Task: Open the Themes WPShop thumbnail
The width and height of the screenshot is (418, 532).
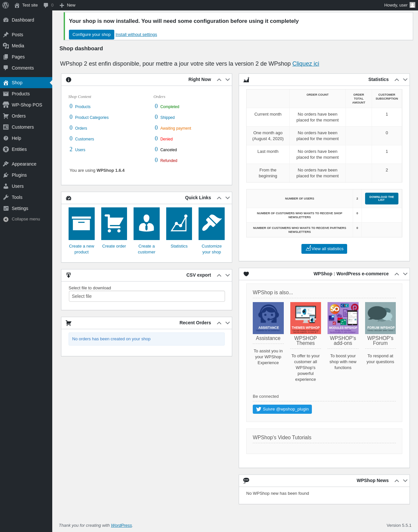Action: [x=306, y=318]
